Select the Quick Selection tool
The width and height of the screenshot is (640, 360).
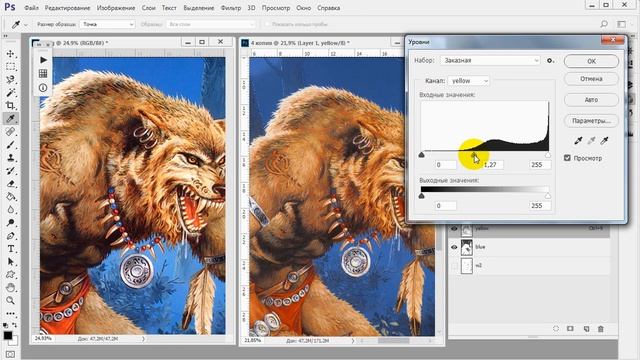[11, 80]
